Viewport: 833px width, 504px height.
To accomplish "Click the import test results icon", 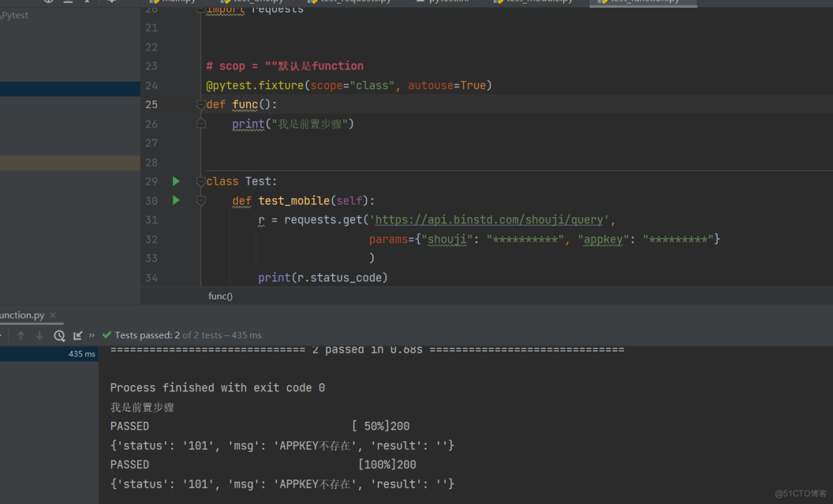I will tap(77, 335).
